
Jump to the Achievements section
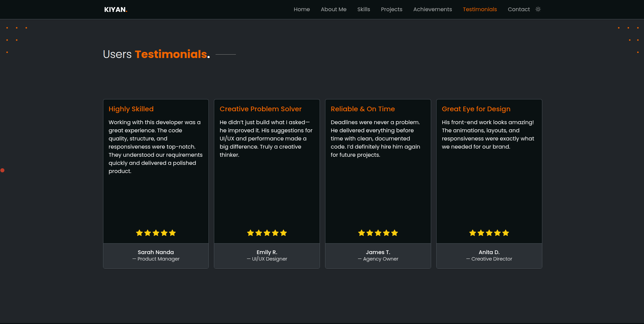(x=432, y=9)
